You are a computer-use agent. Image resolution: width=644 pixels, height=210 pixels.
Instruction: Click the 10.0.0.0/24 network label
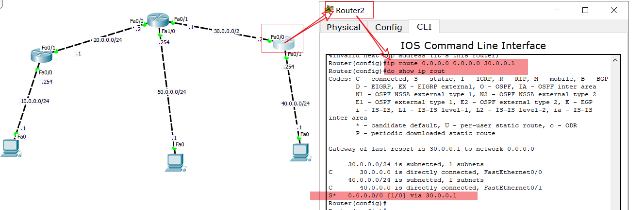35,101
